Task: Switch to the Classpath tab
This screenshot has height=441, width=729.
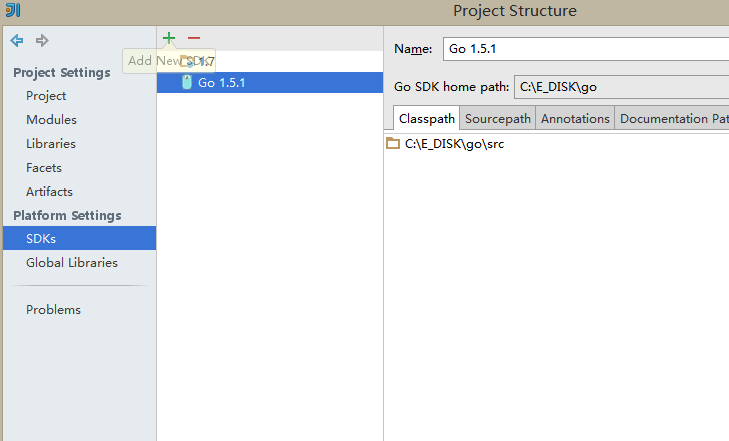Action: click(x=426, y=118)
